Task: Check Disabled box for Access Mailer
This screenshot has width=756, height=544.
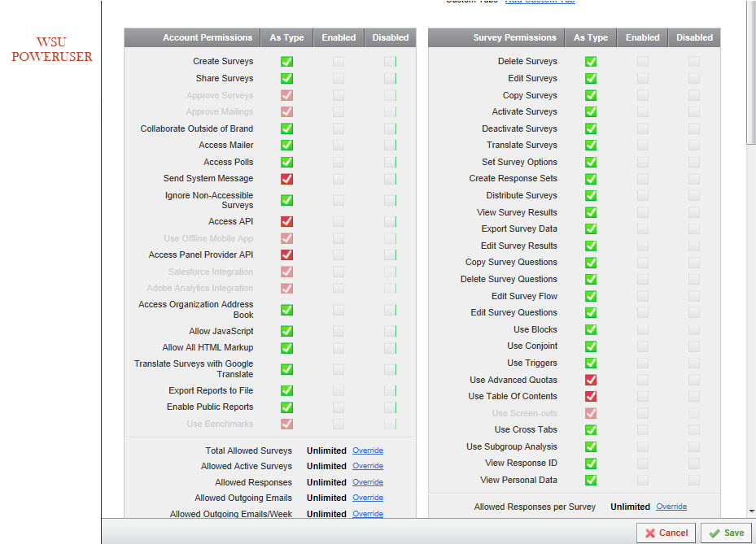Action: coord(391,146)
